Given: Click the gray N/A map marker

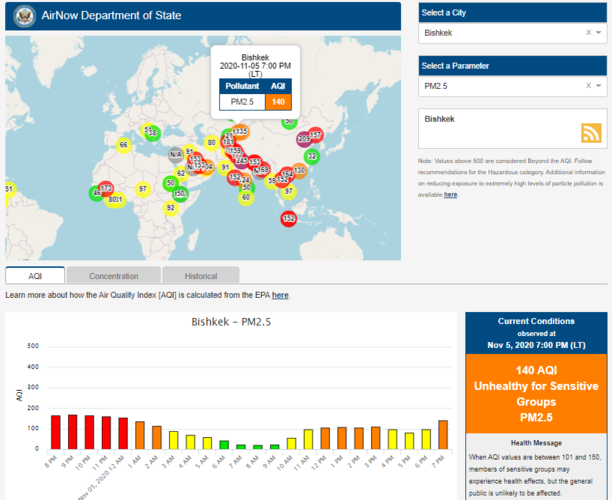Looking at the screenshot, I should pyautogui.click(x=175, y=154).
